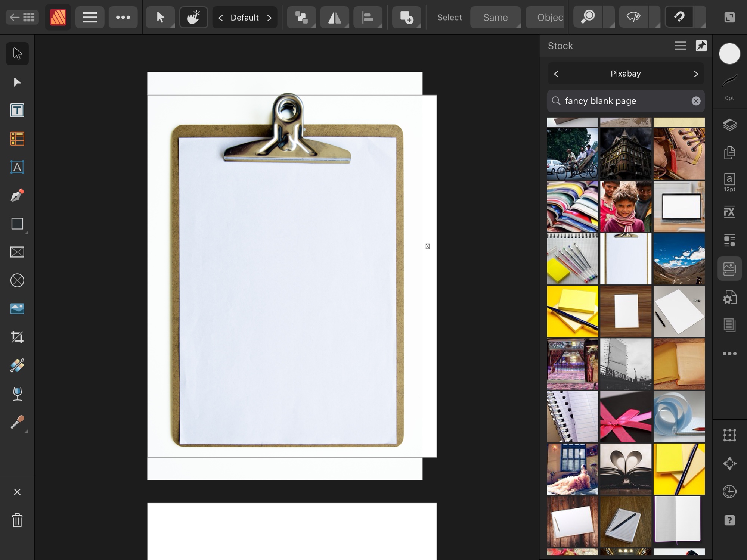Go to previous toolbar preset
Image resolution: width=747 pixels, height=560 pixels.
pos(221,18)
